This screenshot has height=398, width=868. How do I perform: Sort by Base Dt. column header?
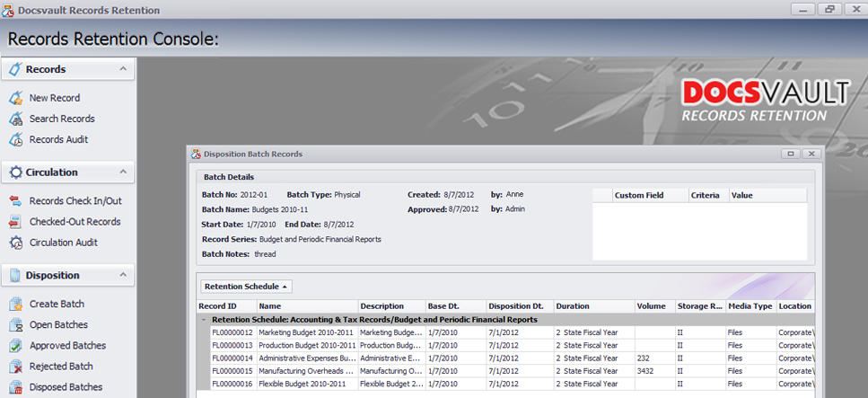coord(456,306)
